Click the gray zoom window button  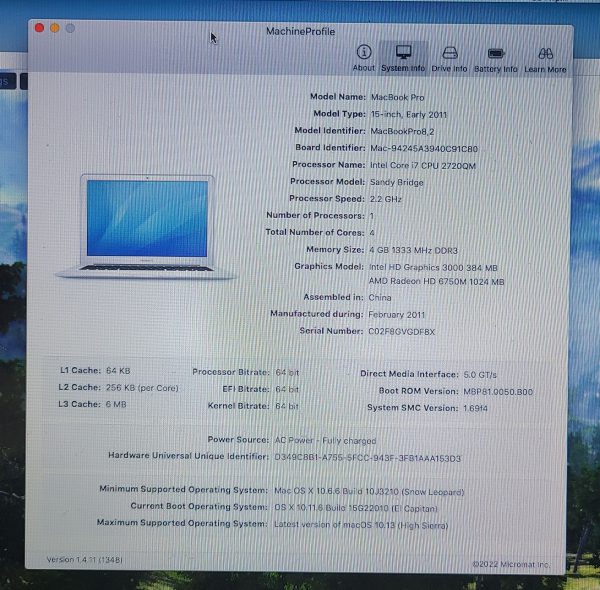point(70,28)
